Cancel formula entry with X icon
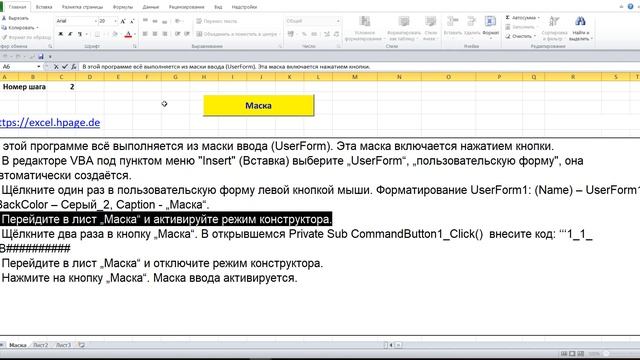This screenshot has width=640, height=360. click(x=56, y=67)
